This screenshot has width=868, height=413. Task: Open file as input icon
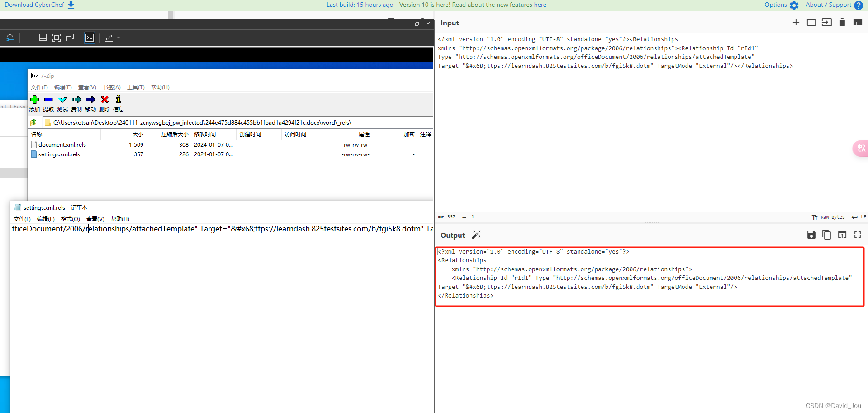827,22
